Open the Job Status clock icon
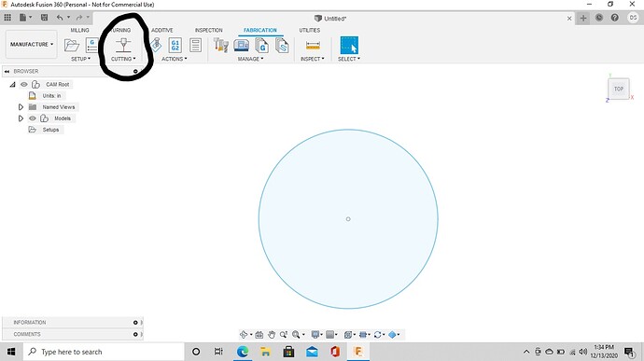 599,18
